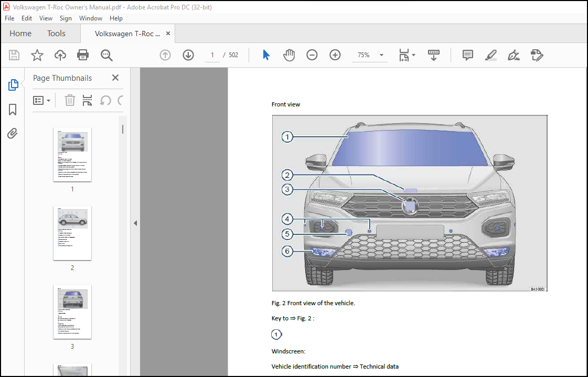
Task: Expand the page fit options arrow
Action: click(x=414, y=55)
